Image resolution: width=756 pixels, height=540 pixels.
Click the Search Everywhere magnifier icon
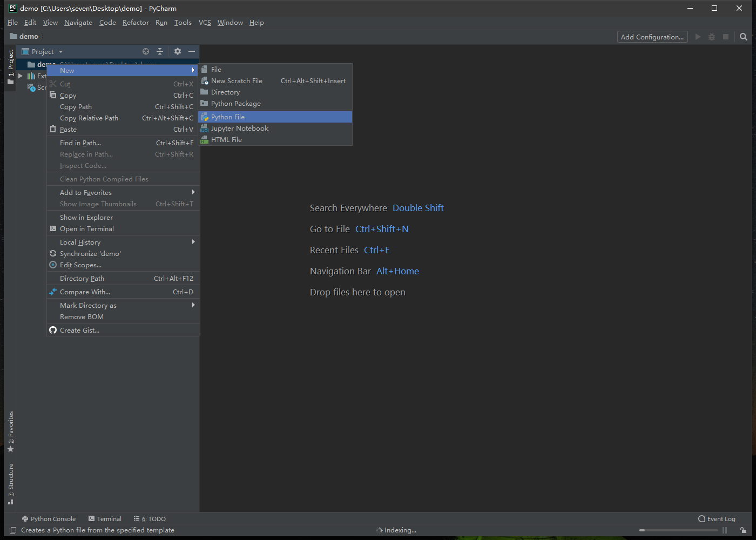coord(744,37)
